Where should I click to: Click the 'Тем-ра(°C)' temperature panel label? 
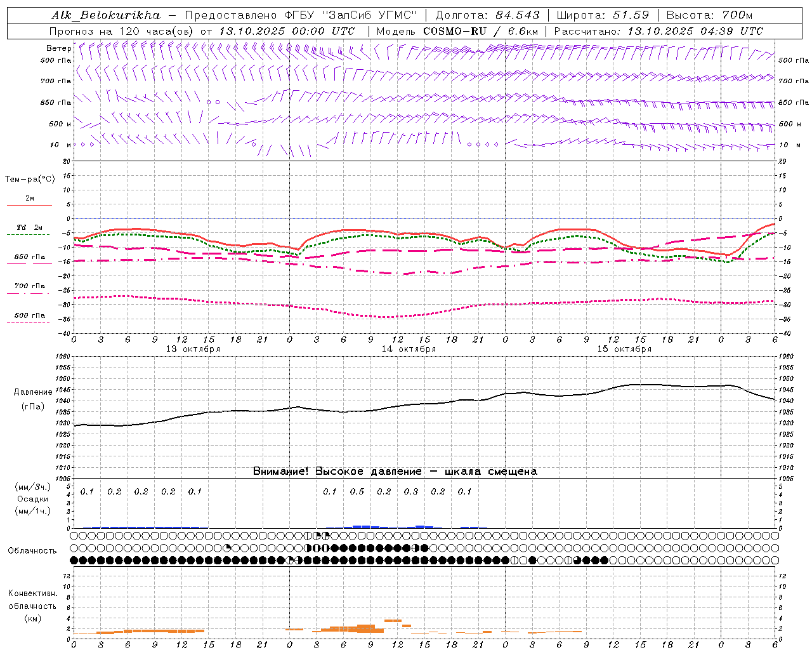pyautogui.click(x=30, y=180)
